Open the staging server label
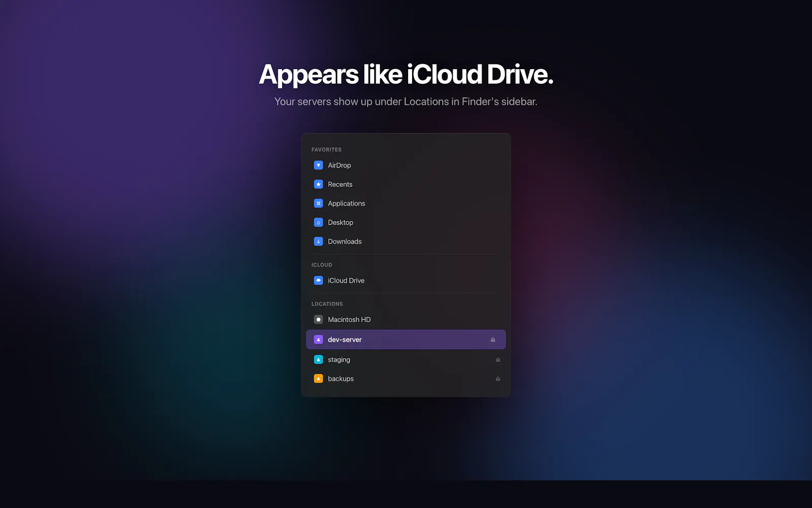This screenshot has height=508, width=812. coord(339,360)
